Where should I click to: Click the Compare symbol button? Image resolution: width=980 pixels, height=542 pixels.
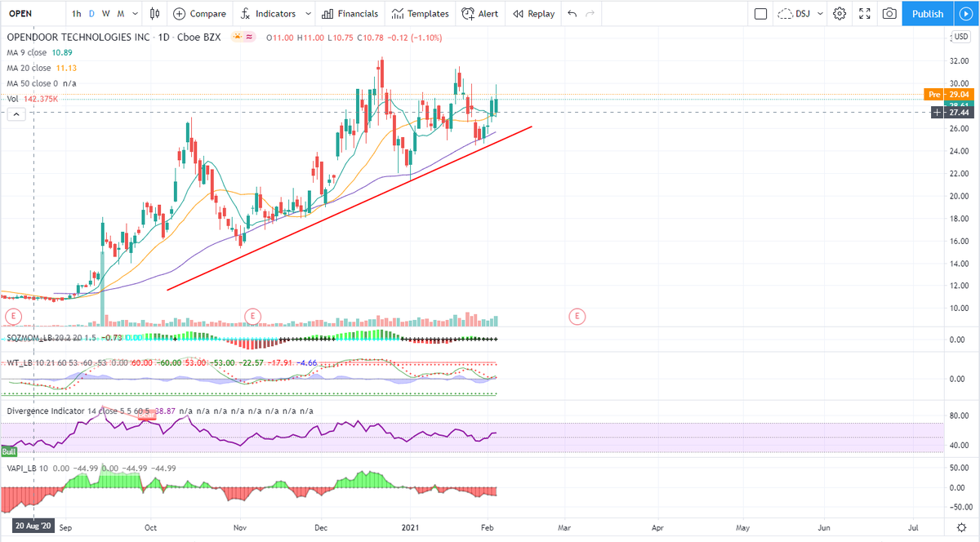[199, 13]
